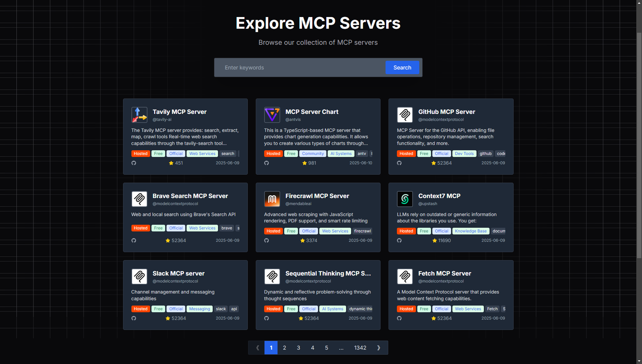Click the Fetch MCP Server logo icon

pos(405,277)
